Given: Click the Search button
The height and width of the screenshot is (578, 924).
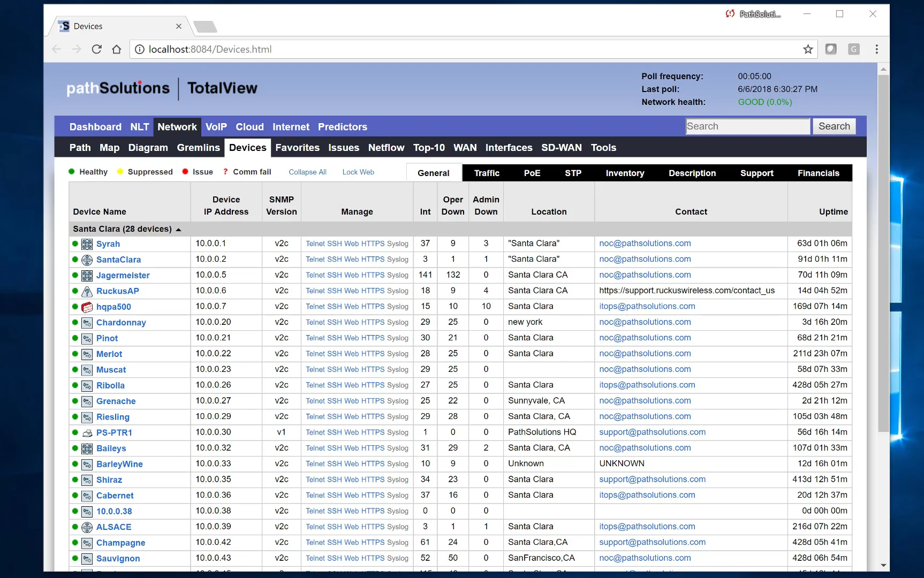Looking at the screenshot, I should [834, 126].
